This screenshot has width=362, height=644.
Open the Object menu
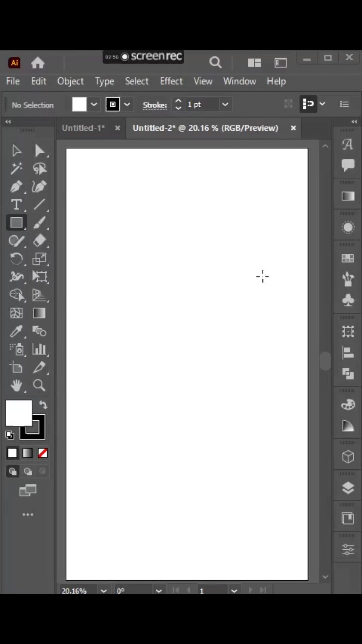point(70,81)
